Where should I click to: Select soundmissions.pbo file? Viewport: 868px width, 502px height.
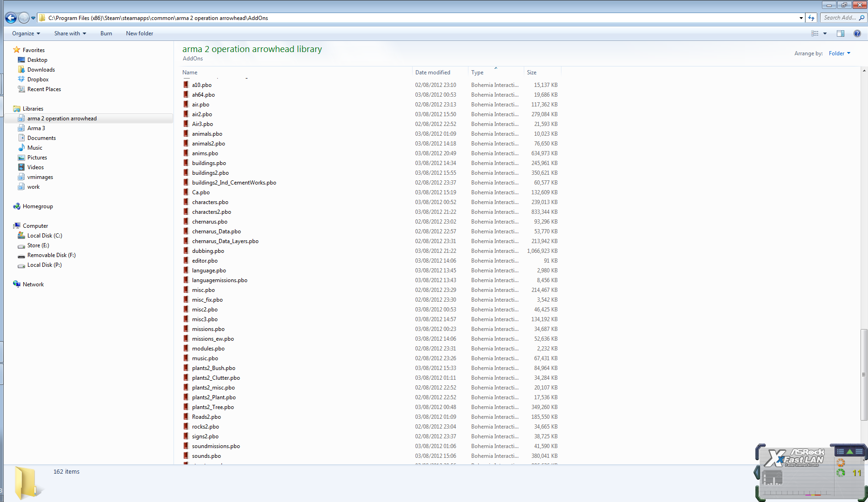(x=216, y=446)
